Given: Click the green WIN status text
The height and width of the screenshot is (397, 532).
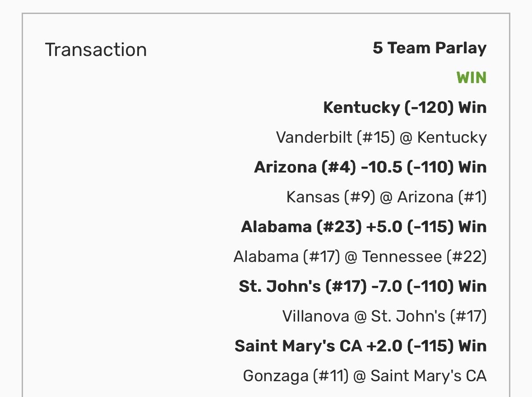Looking at the screenshot, I should click(472, 78).
